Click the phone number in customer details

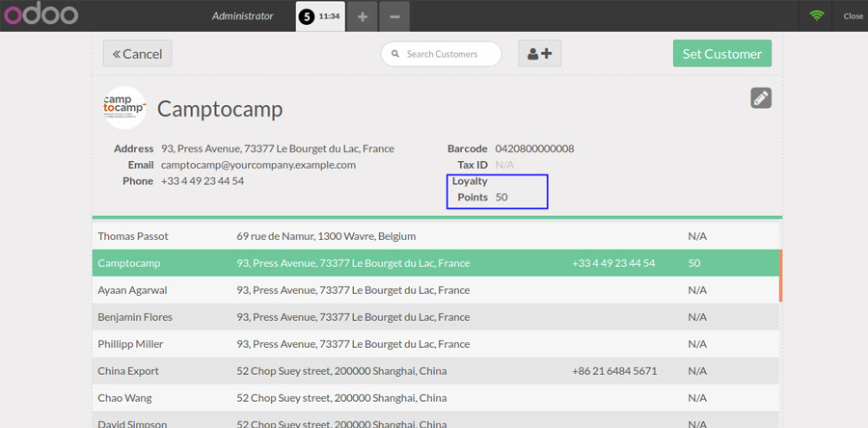[203, 181]
